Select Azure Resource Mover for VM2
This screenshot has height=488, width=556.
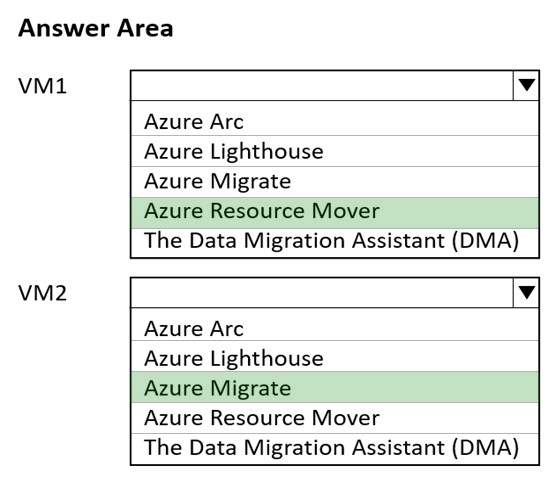pos(335,418)
